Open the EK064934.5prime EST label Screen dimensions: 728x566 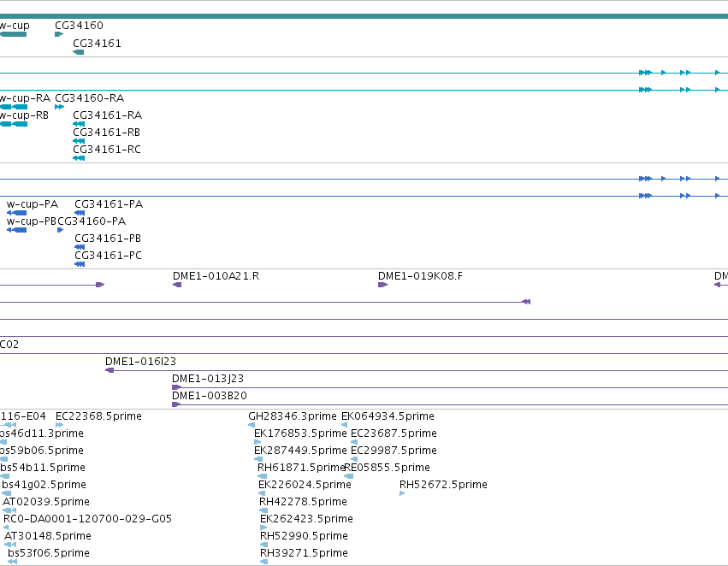(388, 416)
